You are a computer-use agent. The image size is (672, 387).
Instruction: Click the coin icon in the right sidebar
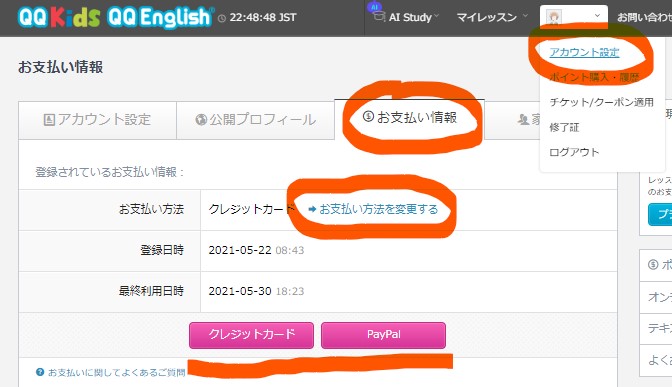[x=653, y=264]
